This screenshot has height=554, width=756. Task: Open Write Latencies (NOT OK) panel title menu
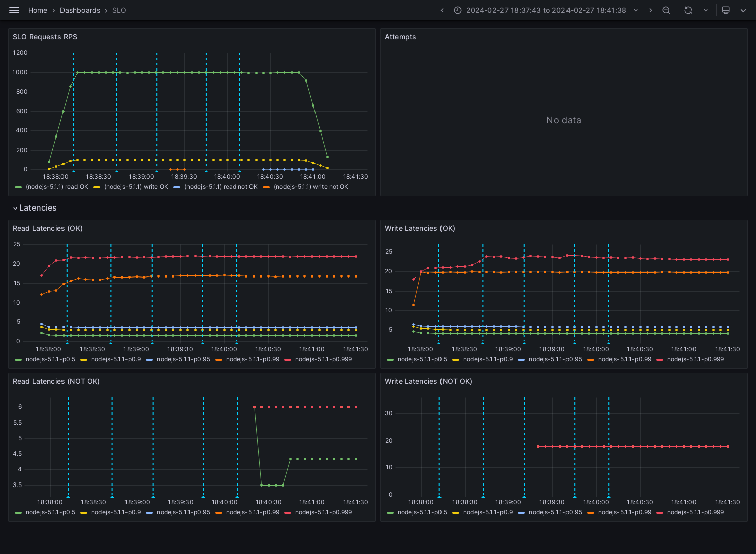click(428, 381)
